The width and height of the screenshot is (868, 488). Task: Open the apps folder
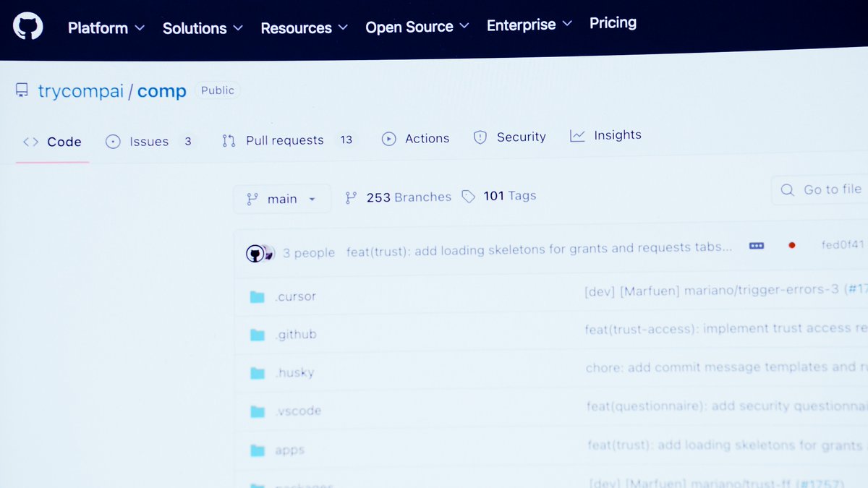click(290, 450)
